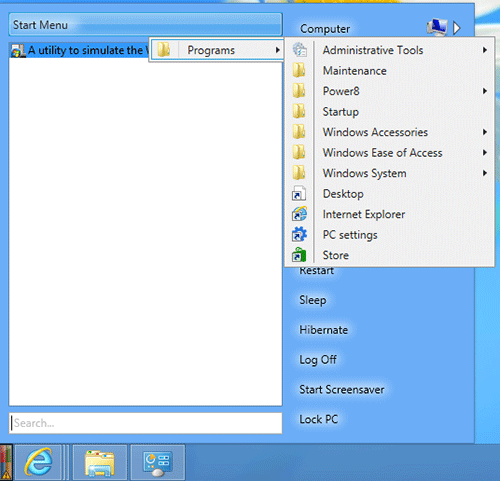500x481 pixels.
Task: Click Start Screensaver
Action: click(342, 389)
